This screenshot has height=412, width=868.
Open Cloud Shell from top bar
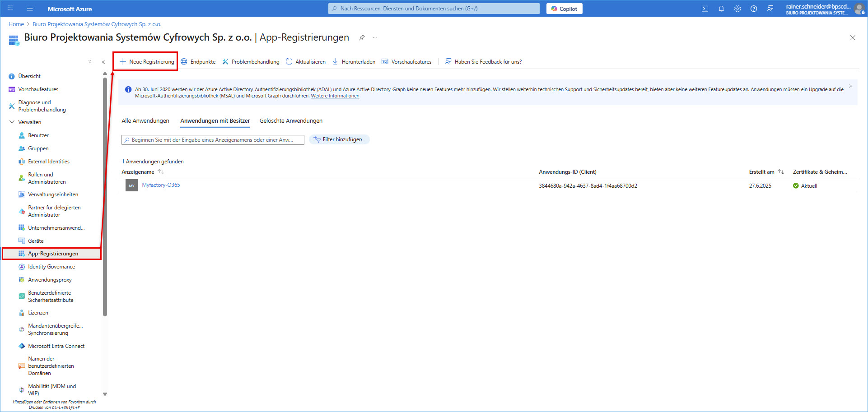click(705, 9)
